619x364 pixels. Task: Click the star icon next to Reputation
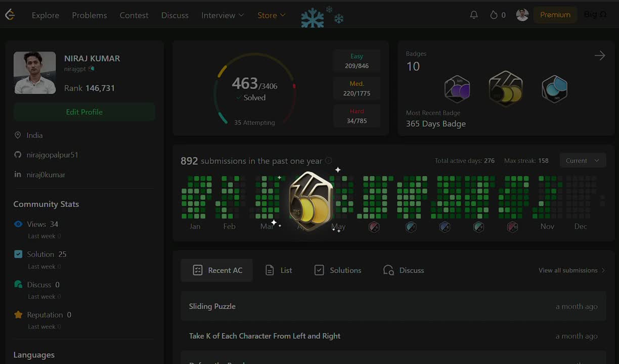click(x=18, y=314)
